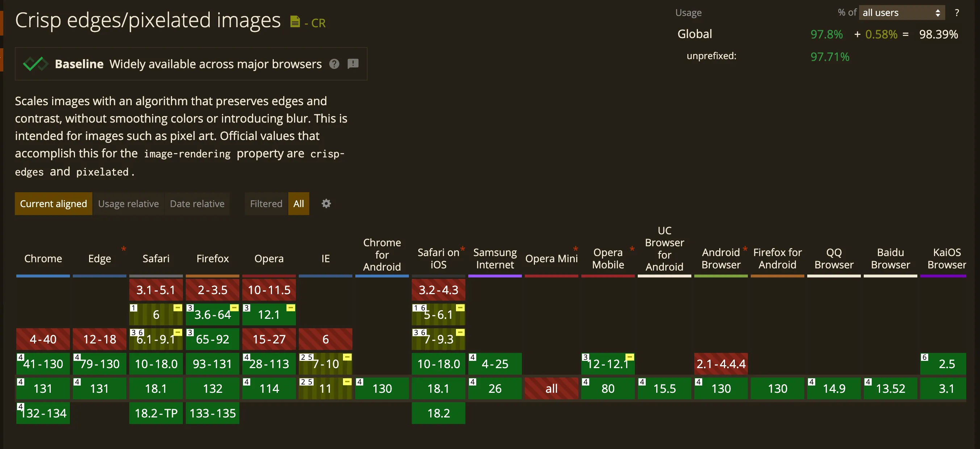Select the Current aligned view
This screenshot has height=449, width=980.
point(53,204)
